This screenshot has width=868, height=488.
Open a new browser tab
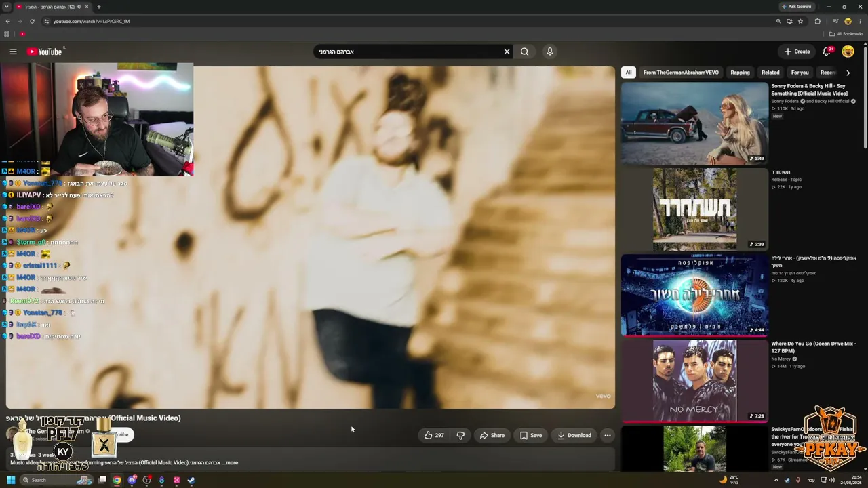(x=98, y=7)
